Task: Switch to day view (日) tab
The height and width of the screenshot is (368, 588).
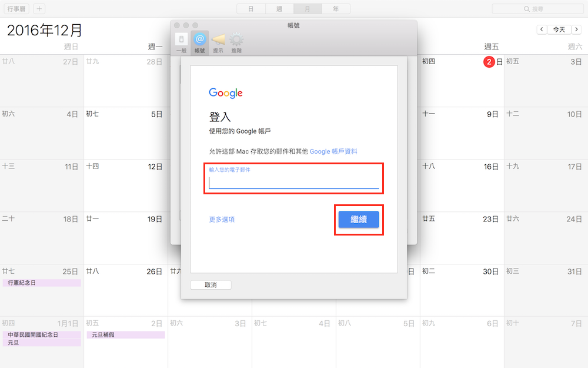Action: (251, 9)
